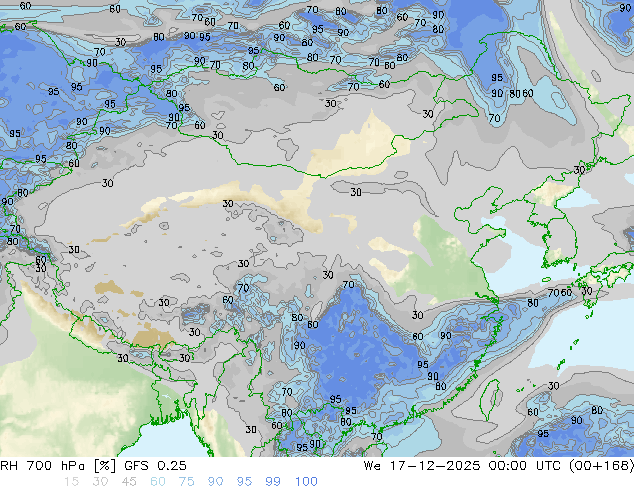
Task: Click the blue 95 in the bottom legend
Action: pos(244,482)
